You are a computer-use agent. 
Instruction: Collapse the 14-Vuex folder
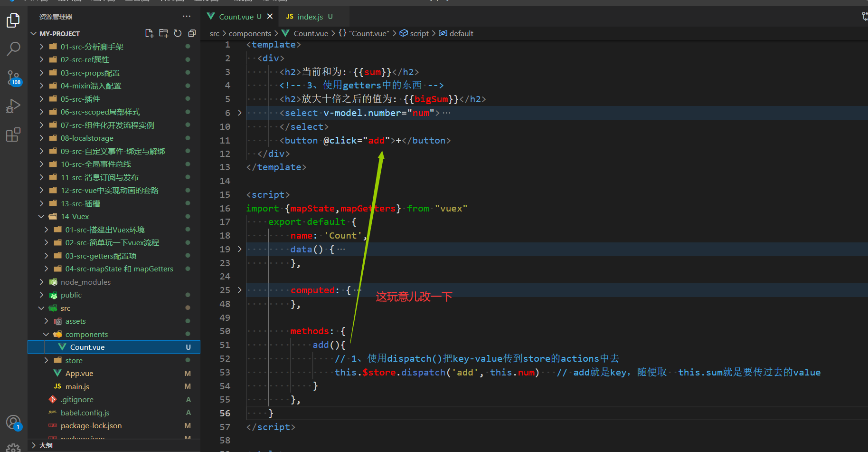click(41, 216)
